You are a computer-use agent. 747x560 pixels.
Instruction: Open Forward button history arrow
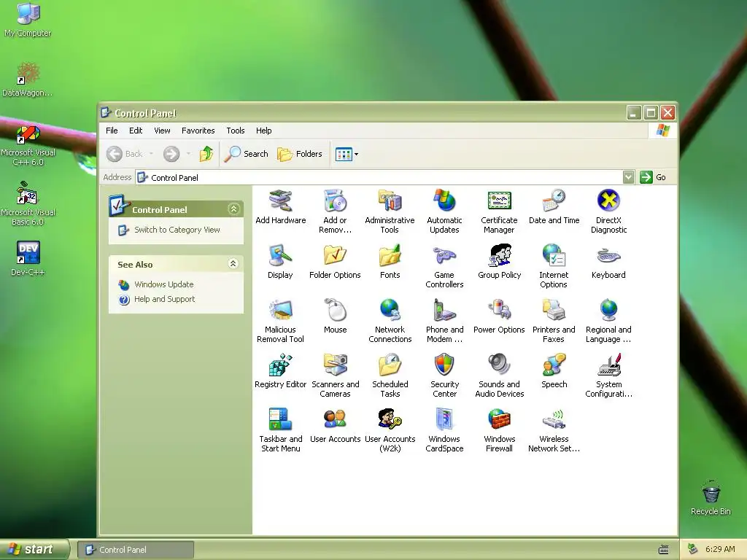pos(189,154)
